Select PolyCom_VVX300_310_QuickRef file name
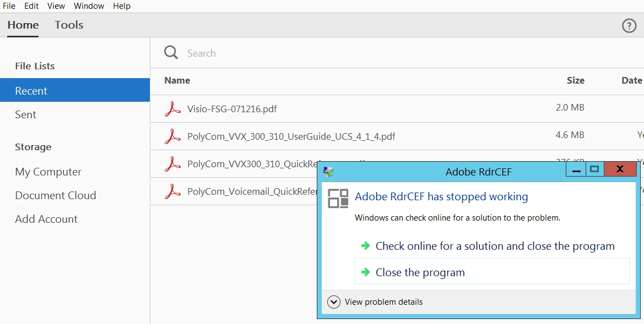The image size is (644, 324). pyautogui.click(x=252, y=164)
